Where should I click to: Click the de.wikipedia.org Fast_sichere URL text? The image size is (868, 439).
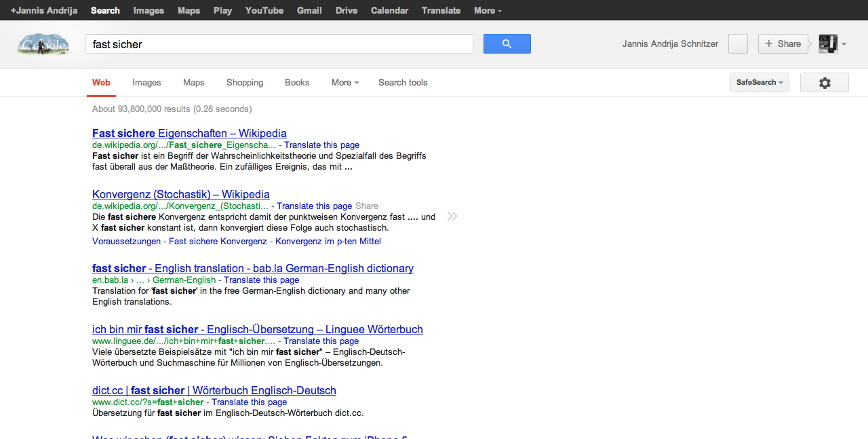click(x=184, y=145)
